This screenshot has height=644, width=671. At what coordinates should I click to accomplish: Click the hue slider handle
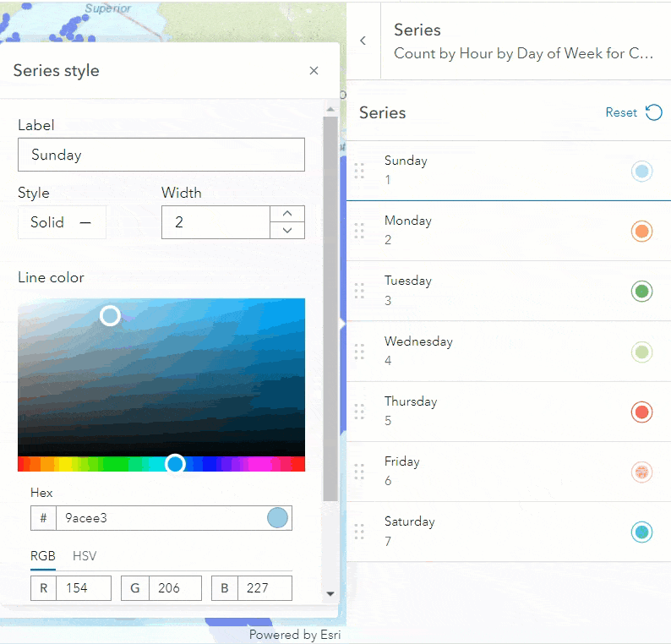coord(175,464)
